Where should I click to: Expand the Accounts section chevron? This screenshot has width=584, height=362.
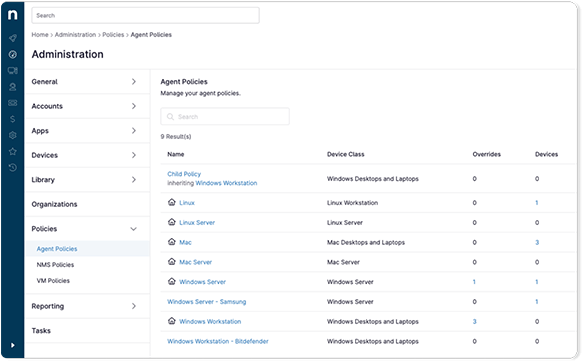pos(134,106)
